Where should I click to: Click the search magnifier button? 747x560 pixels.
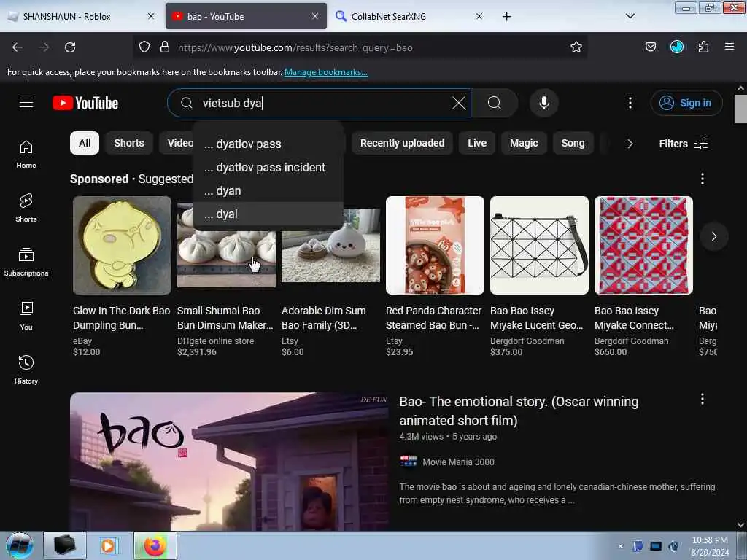coord(495,103)
